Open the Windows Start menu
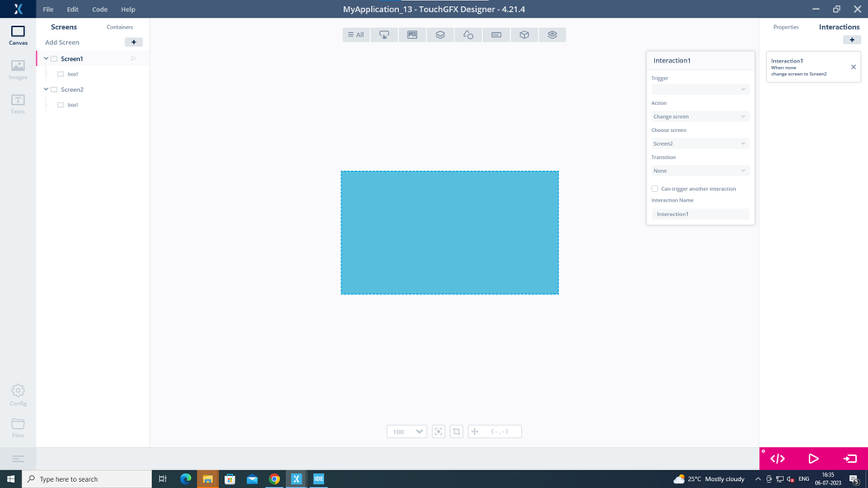This screenshot has width=868, height=488. tap(10, 479)
